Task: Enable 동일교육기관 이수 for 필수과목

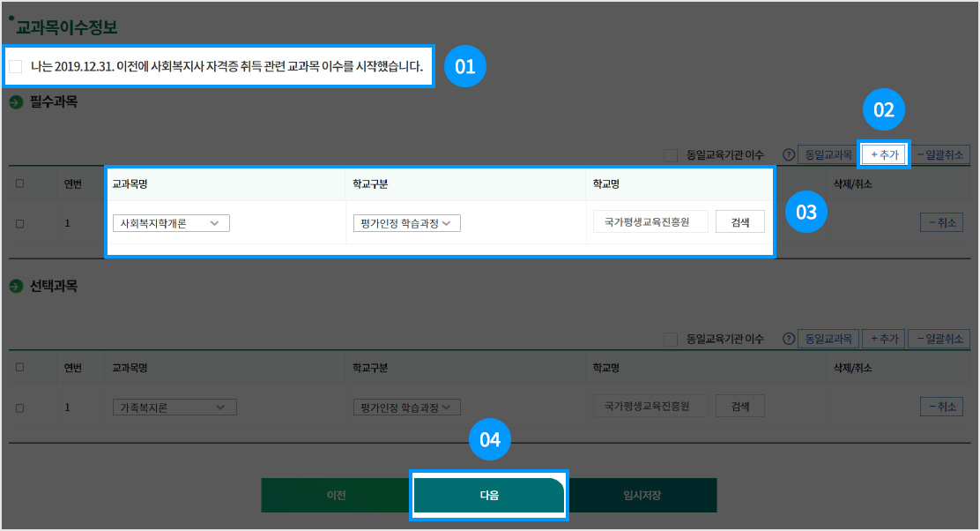Action: 671,155
